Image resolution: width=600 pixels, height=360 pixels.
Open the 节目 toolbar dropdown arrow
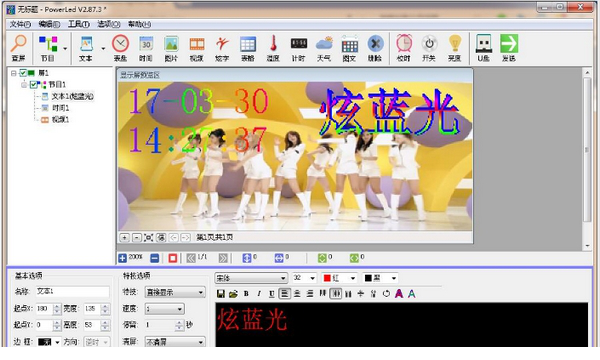(x=65, y=49)
